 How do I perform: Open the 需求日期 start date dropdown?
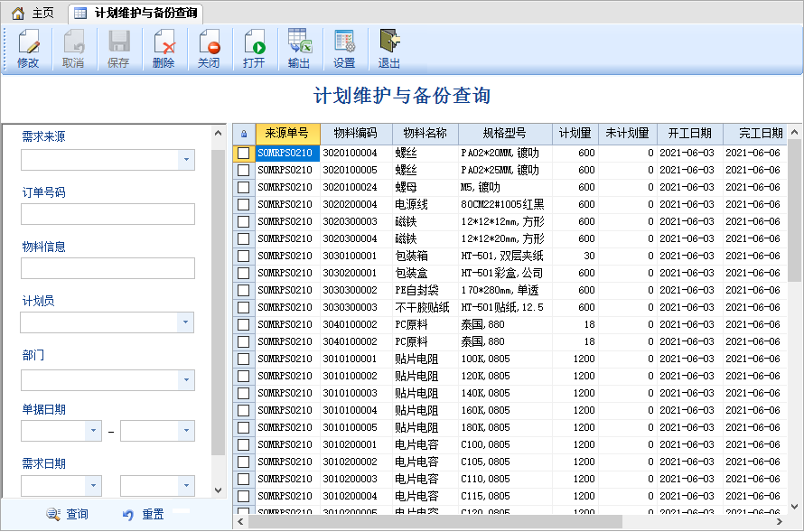[x=93, y=485]
